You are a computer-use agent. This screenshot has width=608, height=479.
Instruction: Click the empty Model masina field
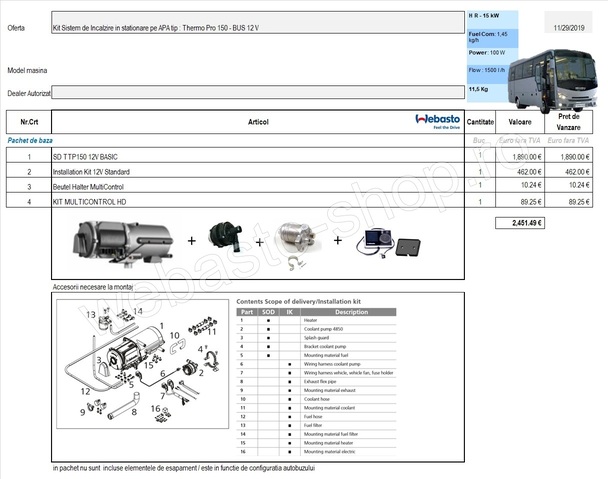[x=257, y=71]
